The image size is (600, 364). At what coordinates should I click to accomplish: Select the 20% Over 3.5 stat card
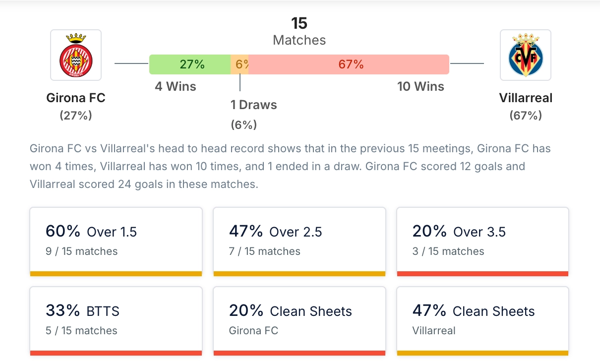point(482,240)
